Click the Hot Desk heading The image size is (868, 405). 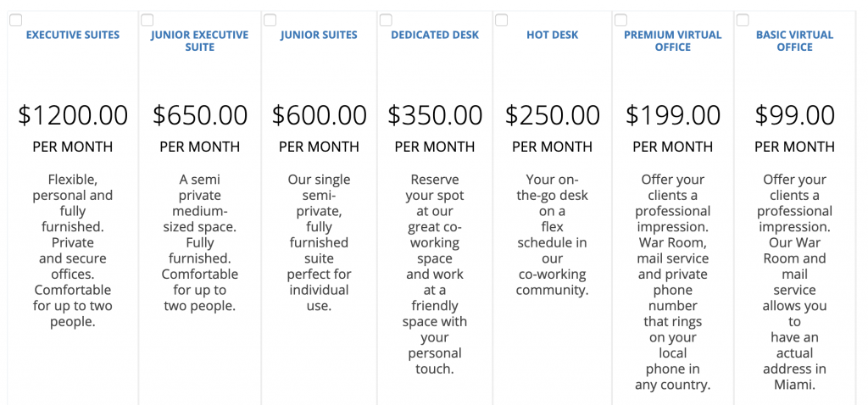coord(553,35)
